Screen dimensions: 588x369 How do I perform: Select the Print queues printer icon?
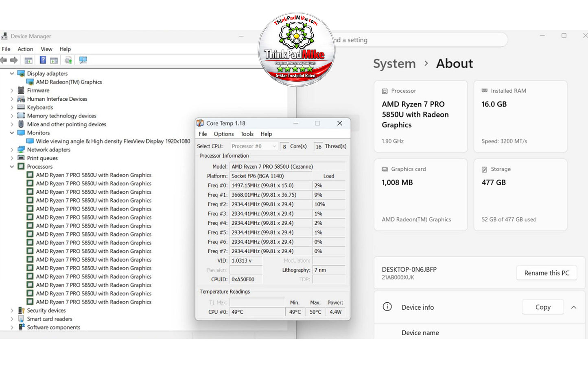pyautogui.click(x=21, y=158)
